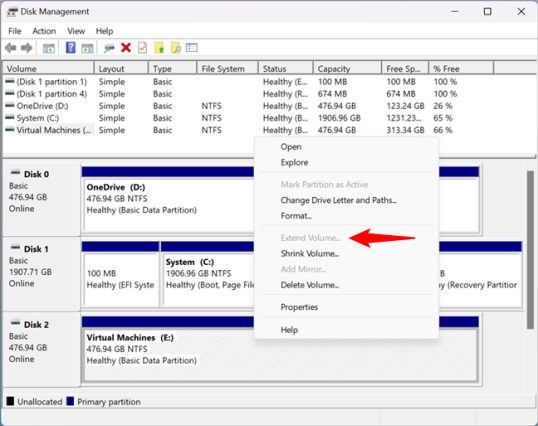This screenshot has height=426, width=538.
Task: Click the black Unallocated legend swatch
Action: [x=10, y=401]
